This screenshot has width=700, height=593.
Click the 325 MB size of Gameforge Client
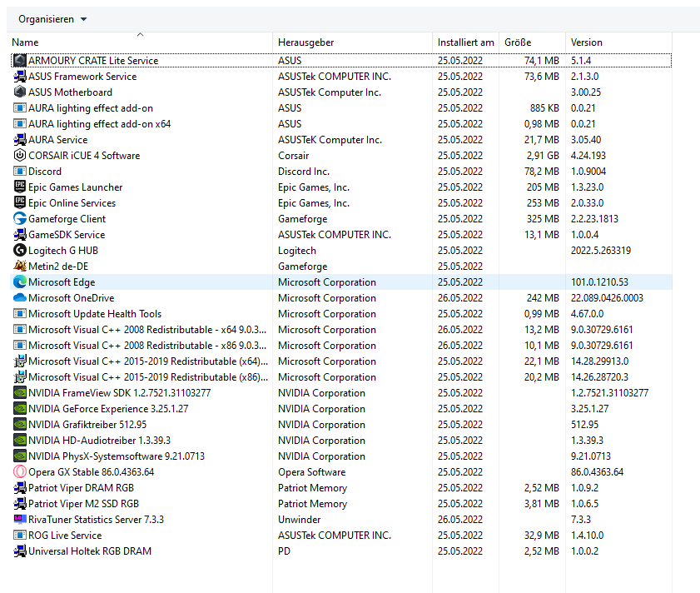[x=543, y=218]
